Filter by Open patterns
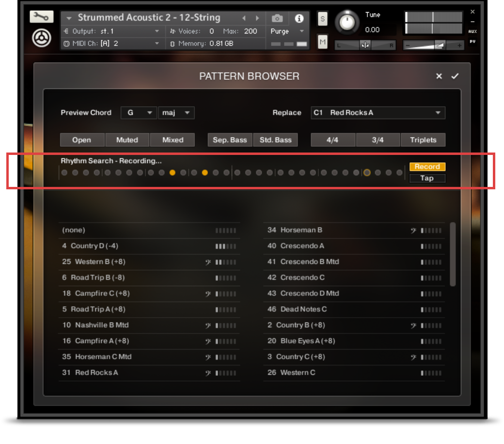The height and width of the screenshot is (444, 504). [81, 140]
